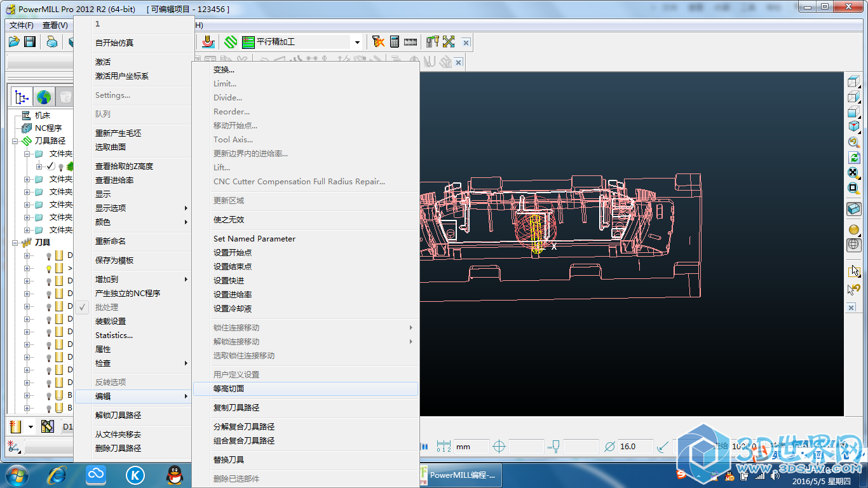The image size is (868, 488).
Task: Click the tool diameter symbol in status bar
Action: (x=609, y=446)
